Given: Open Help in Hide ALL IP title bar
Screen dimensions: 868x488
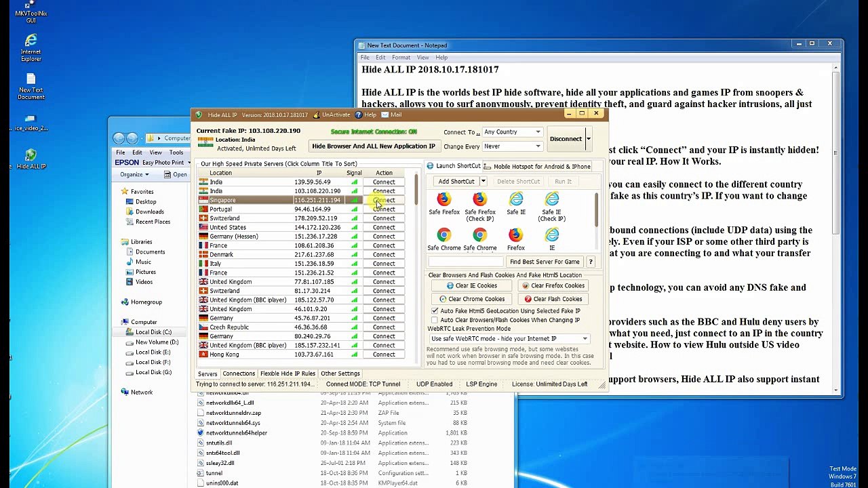Looking at the screenshot, I should point(366,115).
